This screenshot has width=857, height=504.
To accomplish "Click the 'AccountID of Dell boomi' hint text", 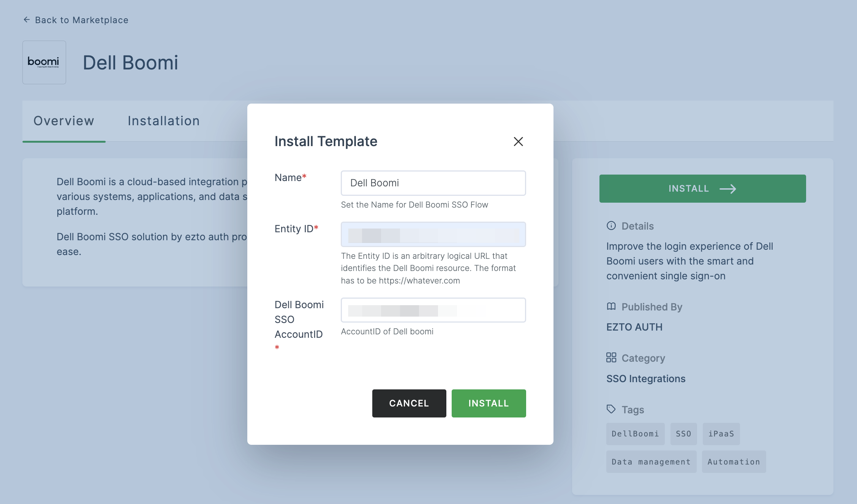I will (x=387, y=332).
